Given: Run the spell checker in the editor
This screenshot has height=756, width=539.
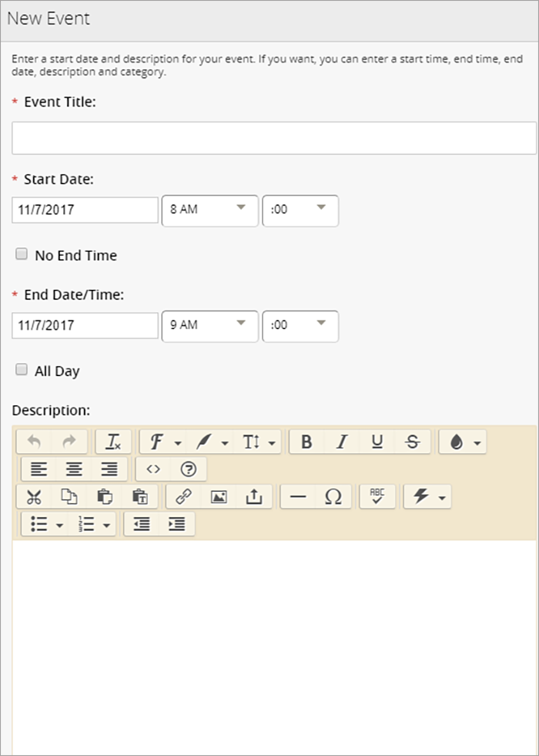Looking at the screenshot, I should (x=377, y=496).
